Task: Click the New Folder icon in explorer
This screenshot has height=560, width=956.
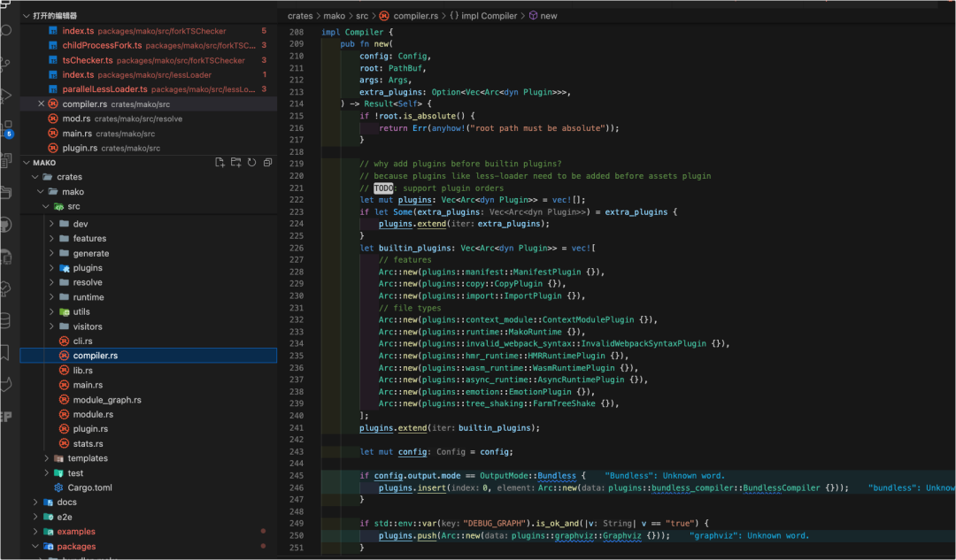Action: pos(235,163)
